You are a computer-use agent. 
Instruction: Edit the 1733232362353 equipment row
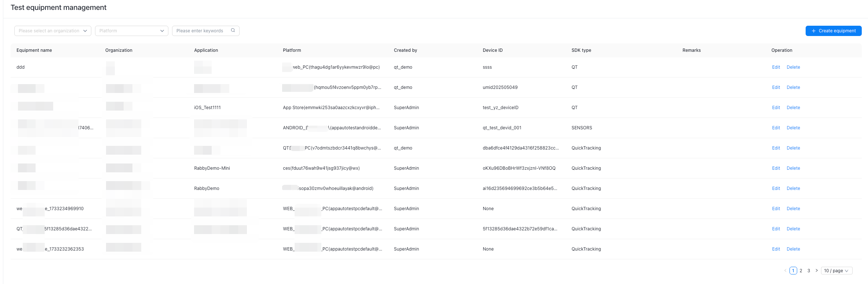(x=776, y=249)
